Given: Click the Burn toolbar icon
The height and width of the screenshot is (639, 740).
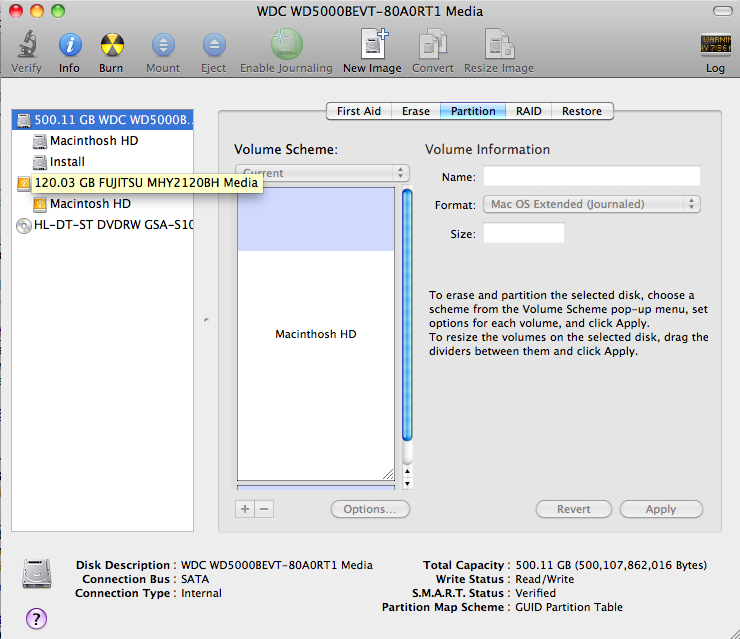Looking at the screenshot, I should [x=112, y=45].
